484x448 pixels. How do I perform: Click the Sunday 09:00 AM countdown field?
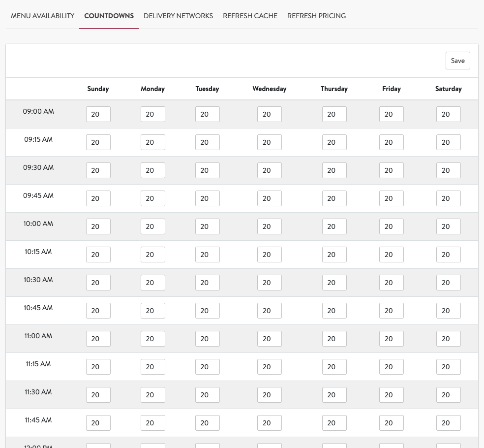[98, 114]
